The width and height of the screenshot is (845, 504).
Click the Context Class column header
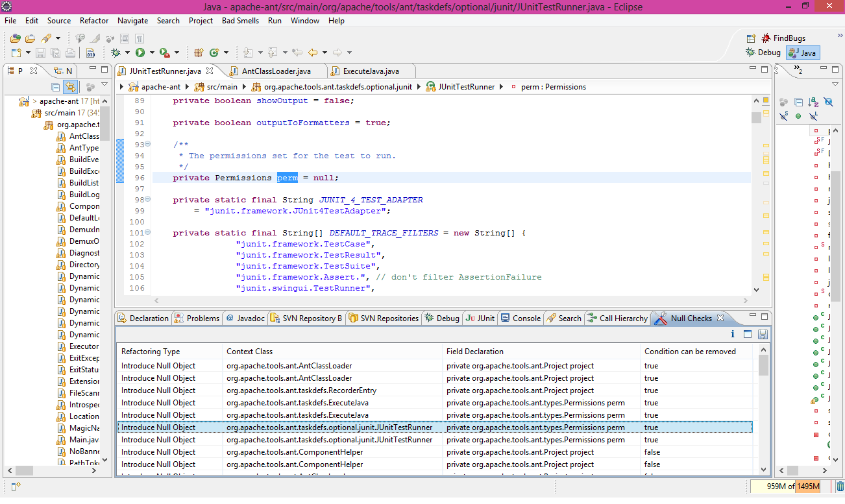click(x=332, y=351)
